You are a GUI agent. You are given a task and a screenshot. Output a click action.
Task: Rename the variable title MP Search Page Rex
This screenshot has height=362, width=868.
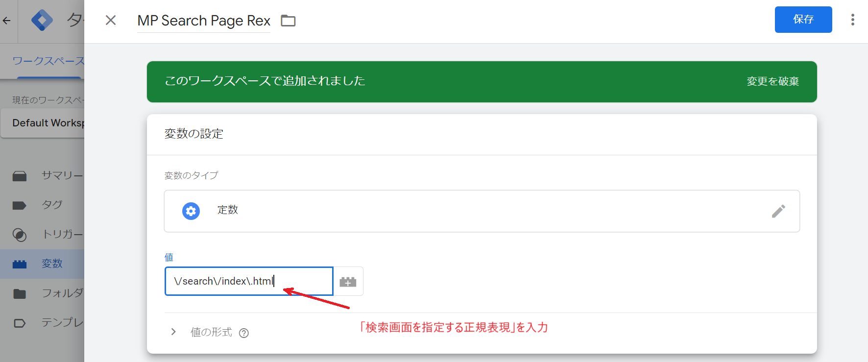click(x=204, y=21)
